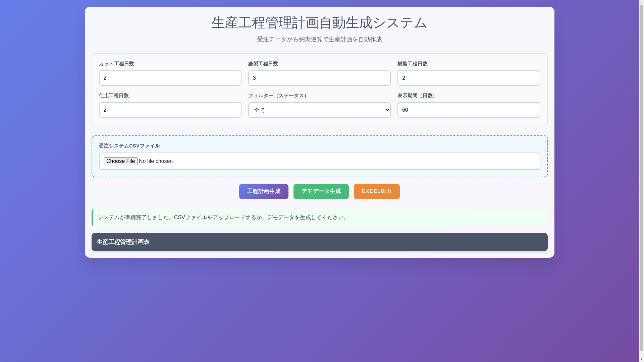Click the 生産工程管理計画表 header bar
The width and height of the screenshot is (644, 362).
(x=319, y=242)
